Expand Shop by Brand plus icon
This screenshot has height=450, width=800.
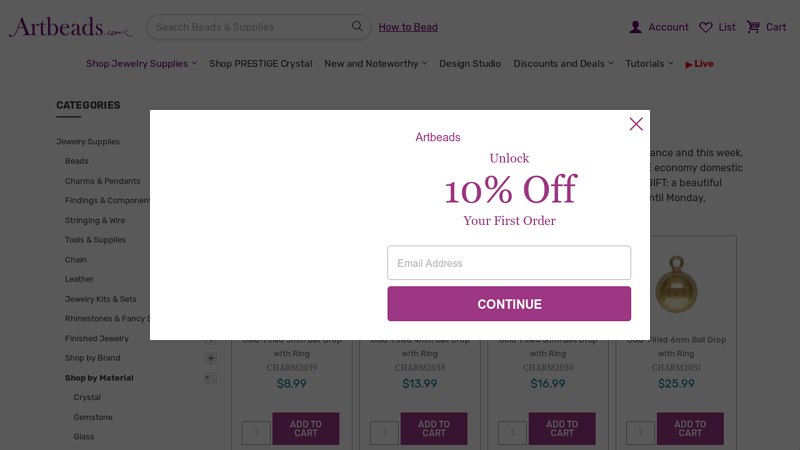point(210,358)
